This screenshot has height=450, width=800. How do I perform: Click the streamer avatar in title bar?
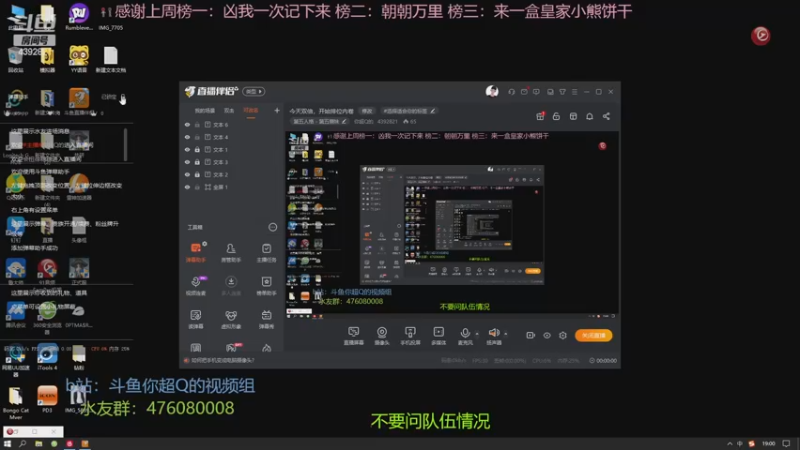tap(492, 91)
